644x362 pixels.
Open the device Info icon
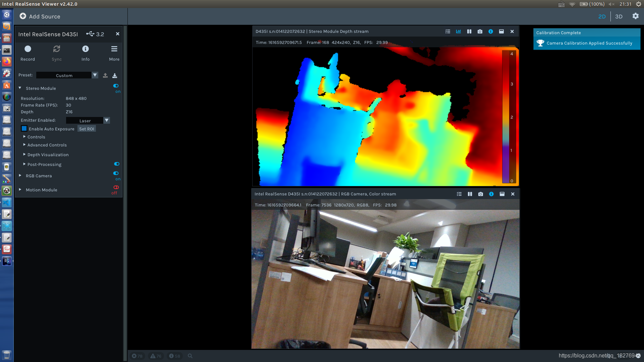(86, 49)
